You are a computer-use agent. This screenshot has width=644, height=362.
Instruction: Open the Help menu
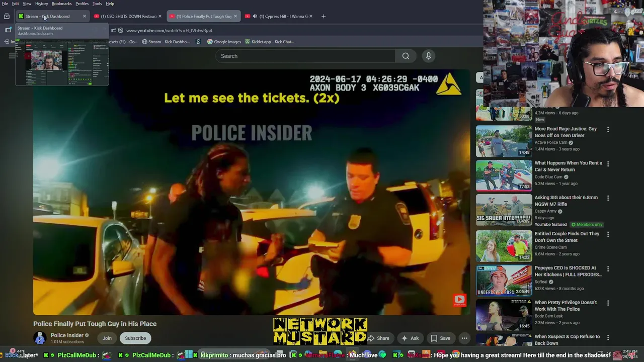pyautogui.click(x=110, y=4)
